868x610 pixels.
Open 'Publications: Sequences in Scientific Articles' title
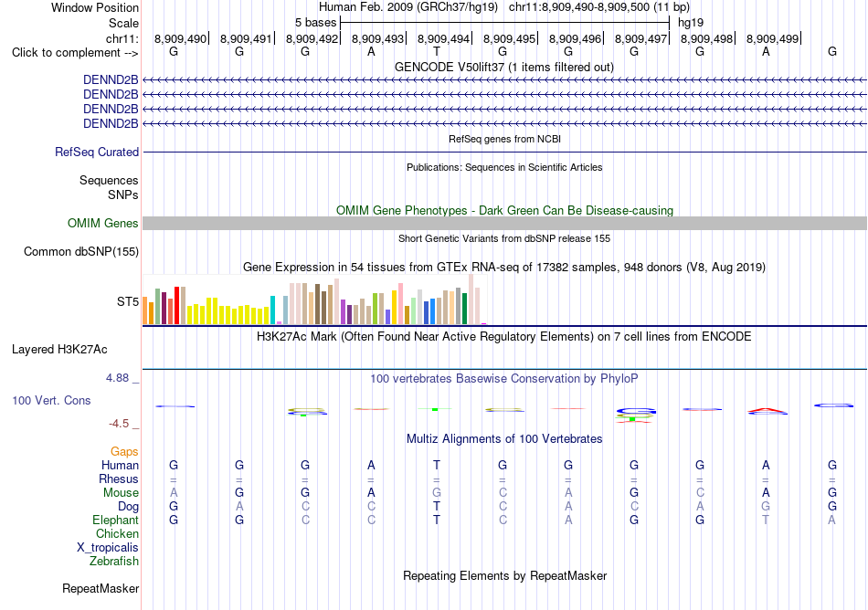(504, 167)
